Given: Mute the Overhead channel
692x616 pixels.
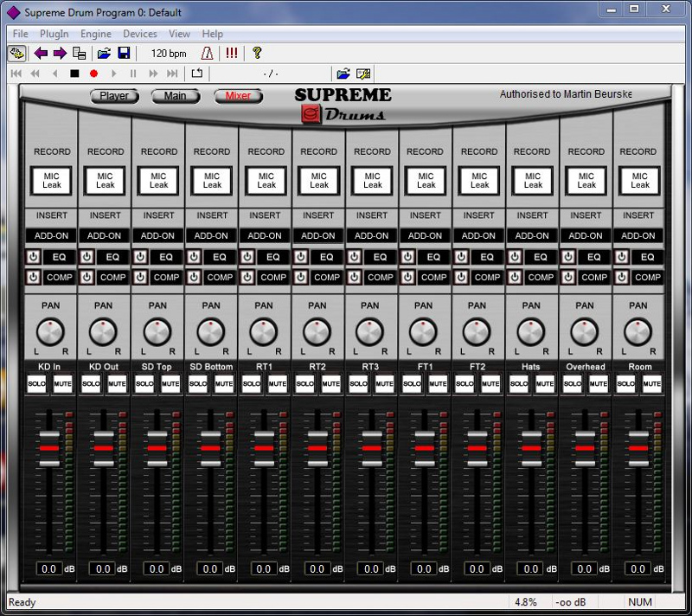Looking at the screenshot, I should [599, 383].
